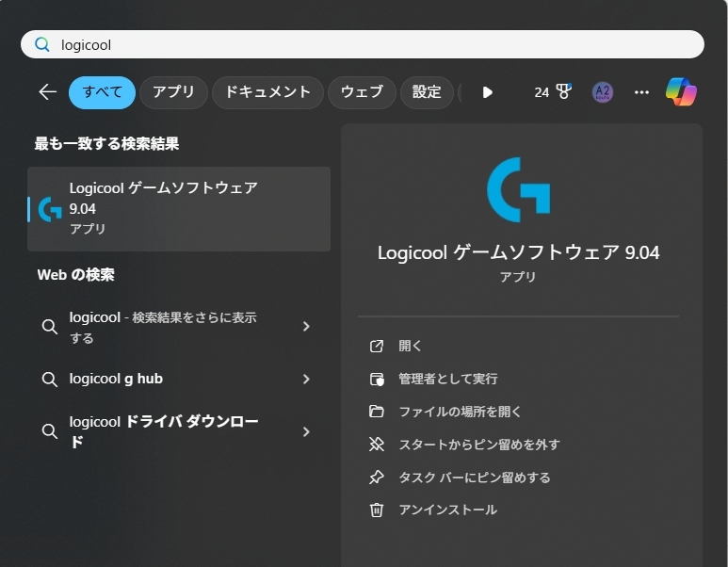Select the すべて filter tab
The image size is (728, 567).
(x=102, y=92)
